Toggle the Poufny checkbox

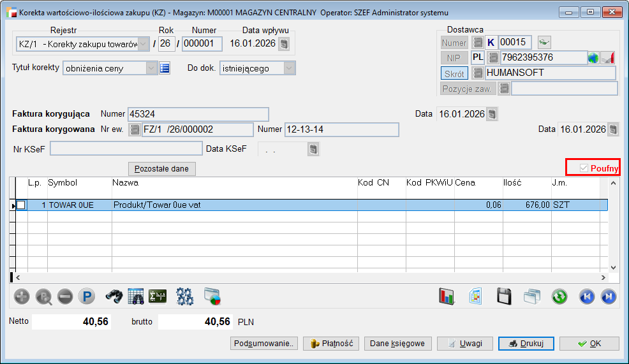584,168
